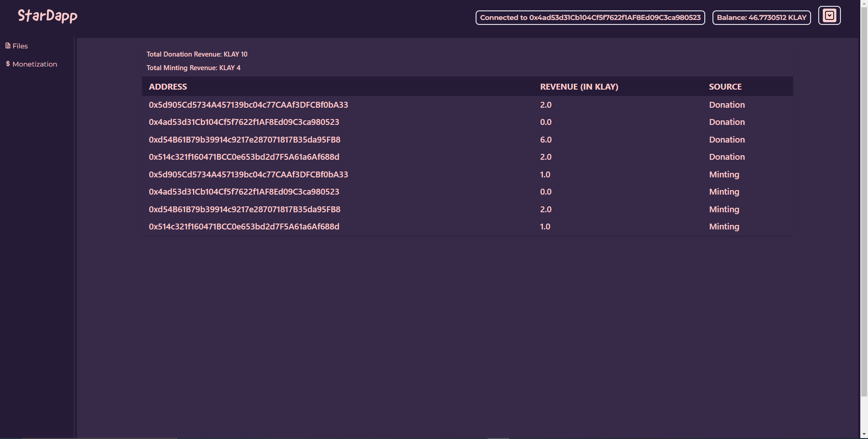Open the Monetization sidebar section
Viewport: 868px width, 439px height.
(31, 64)
